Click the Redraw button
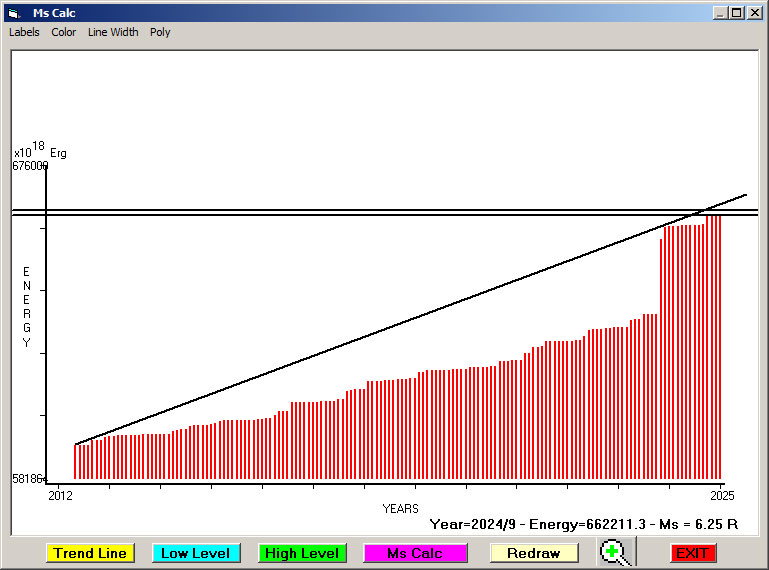The width and height of the screenshot is (769, 570). pos(533,553)
